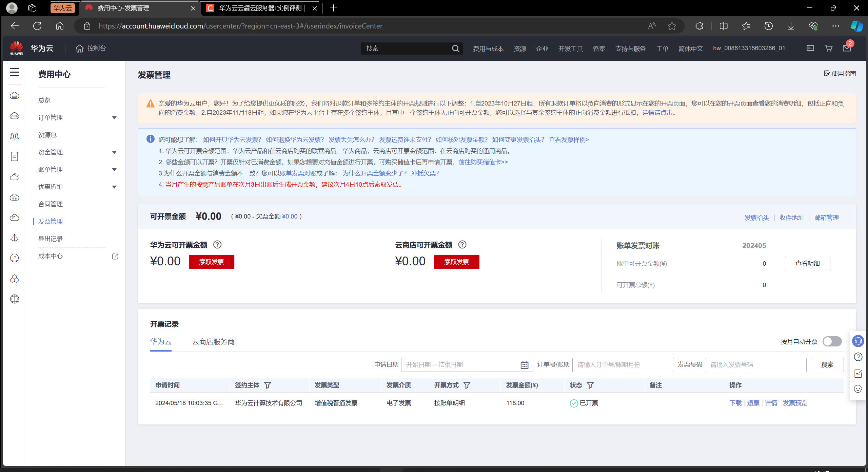Open the floating help question icon
Image resolution: width=868 pixels, height=472 pixels.
(858, 357)
